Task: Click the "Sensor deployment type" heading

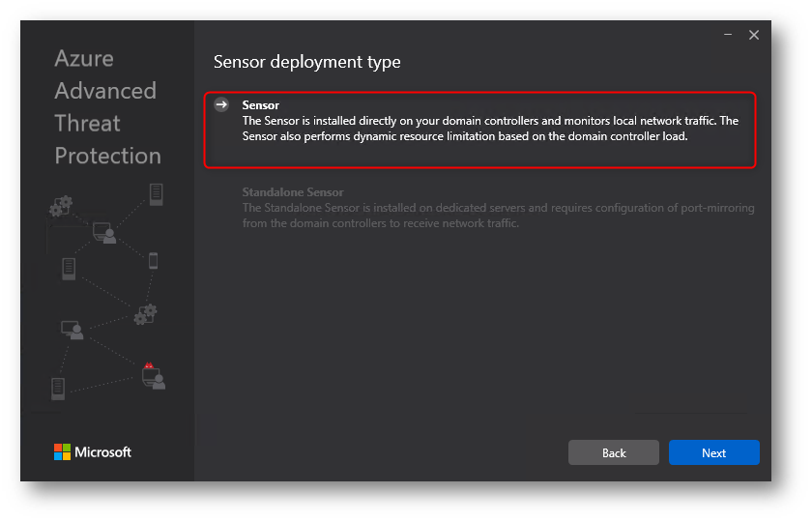Action: (x=306, y=63)
